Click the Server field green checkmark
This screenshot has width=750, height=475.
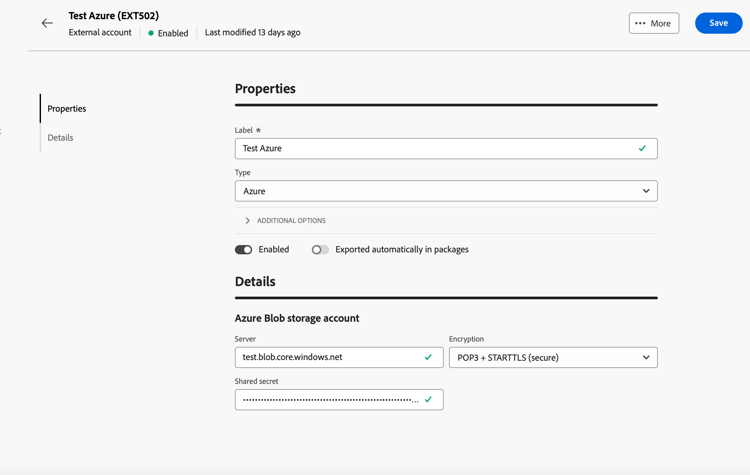click(428, 357)
